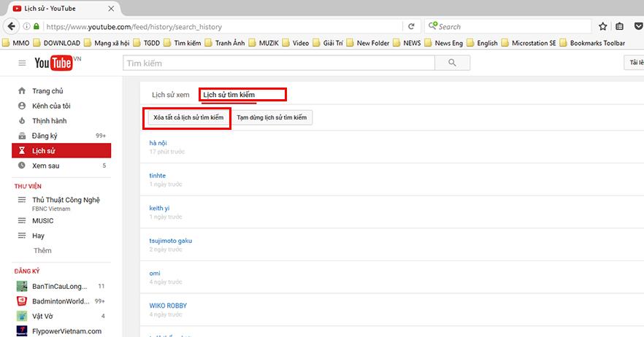This screenshot has width=644, height=337.
Task: Open the keith yi search entry
Action: (x=159, y=208)
